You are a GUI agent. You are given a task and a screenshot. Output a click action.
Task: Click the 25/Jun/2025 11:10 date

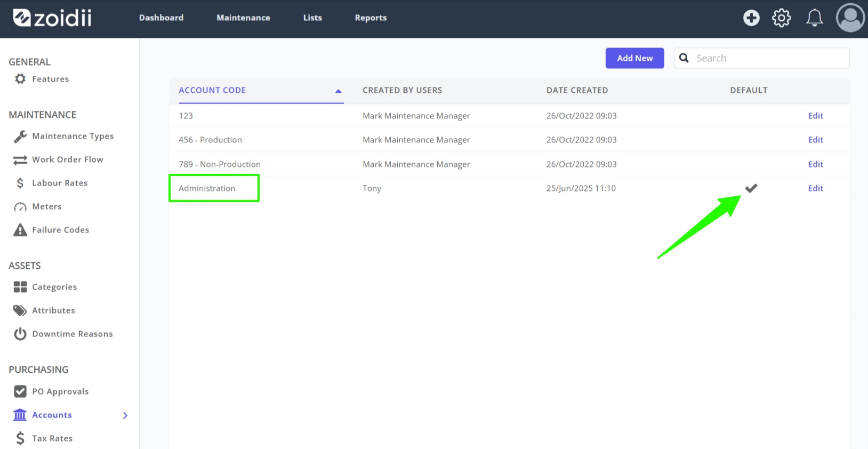581,188
